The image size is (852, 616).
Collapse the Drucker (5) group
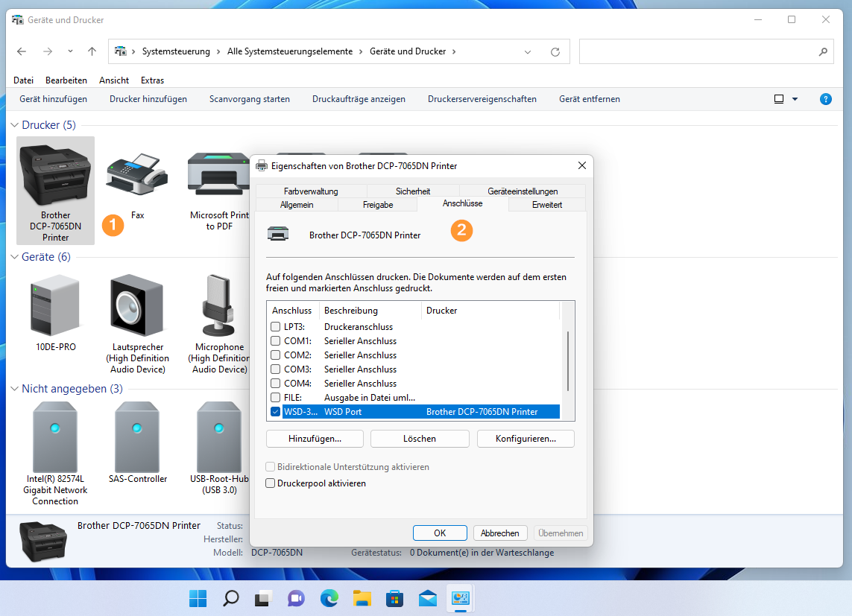15,125
